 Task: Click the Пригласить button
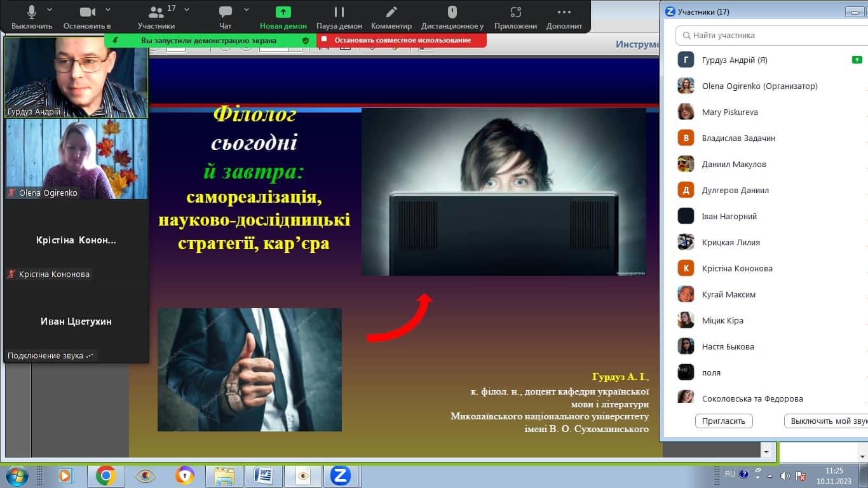click(724, 421)
